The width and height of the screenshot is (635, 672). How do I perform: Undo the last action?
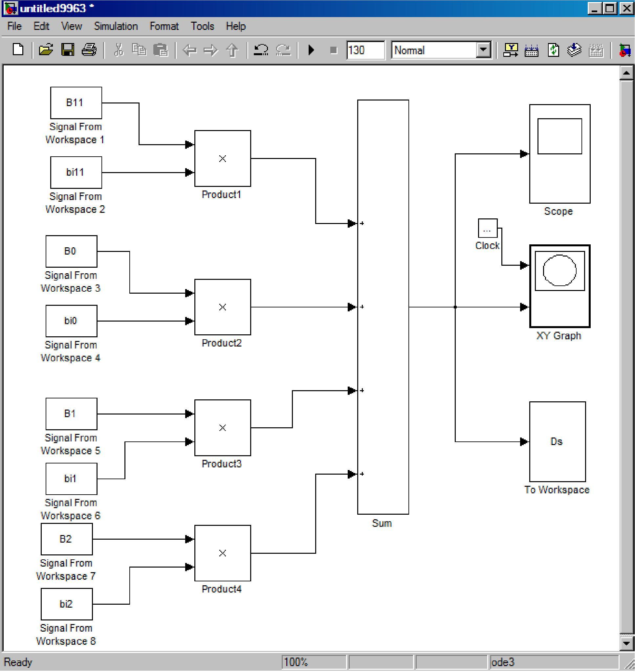tap(261, 50)
